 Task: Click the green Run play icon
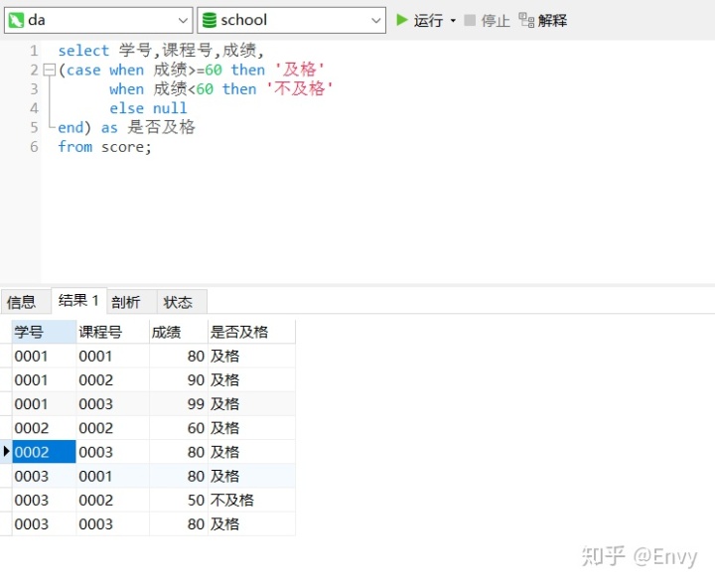click(x=402, y=20)
